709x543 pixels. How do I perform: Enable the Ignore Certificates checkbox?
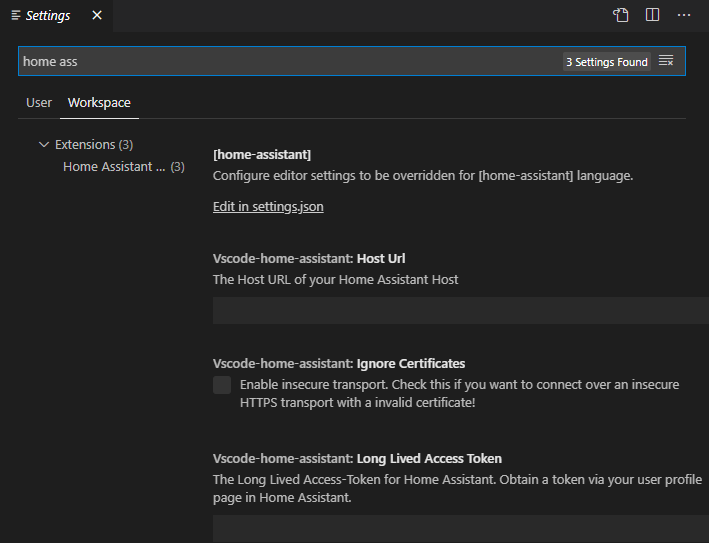222,385
